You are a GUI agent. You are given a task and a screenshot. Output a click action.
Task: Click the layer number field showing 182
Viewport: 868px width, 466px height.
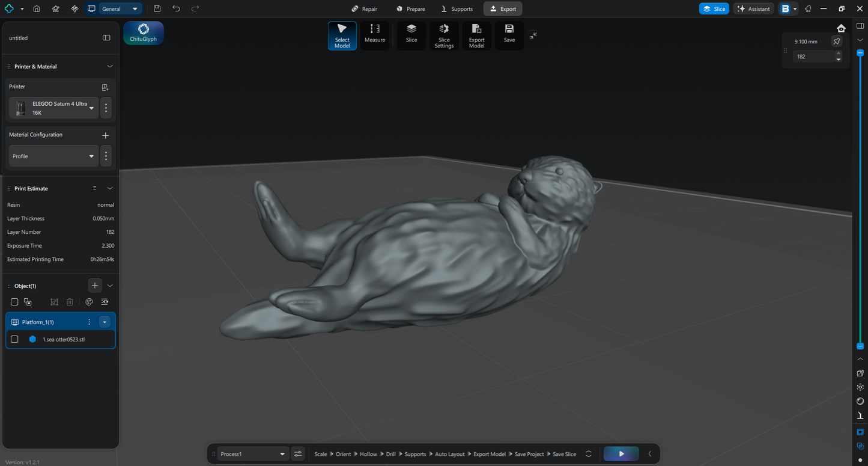[x=814, y=57]
